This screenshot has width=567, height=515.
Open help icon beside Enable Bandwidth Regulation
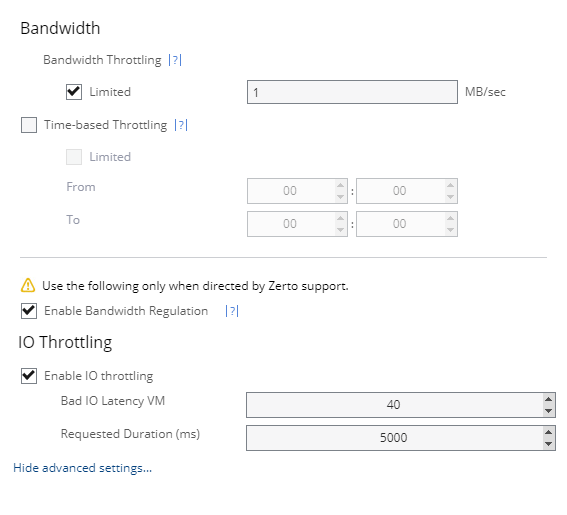(x=232, y=311)
